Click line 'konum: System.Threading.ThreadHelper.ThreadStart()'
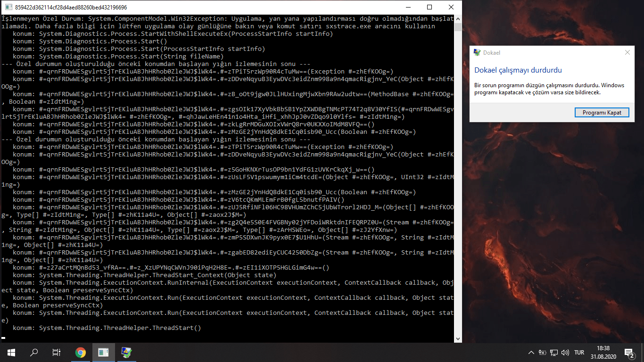 pyautogui.click(x=107, y=328)
